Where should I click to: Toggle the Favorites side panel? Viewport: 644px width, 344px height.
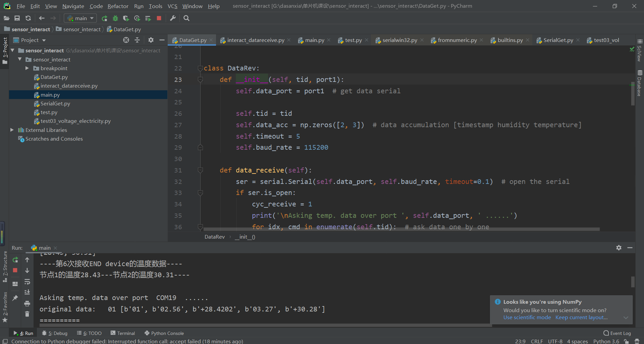(5, 307)
